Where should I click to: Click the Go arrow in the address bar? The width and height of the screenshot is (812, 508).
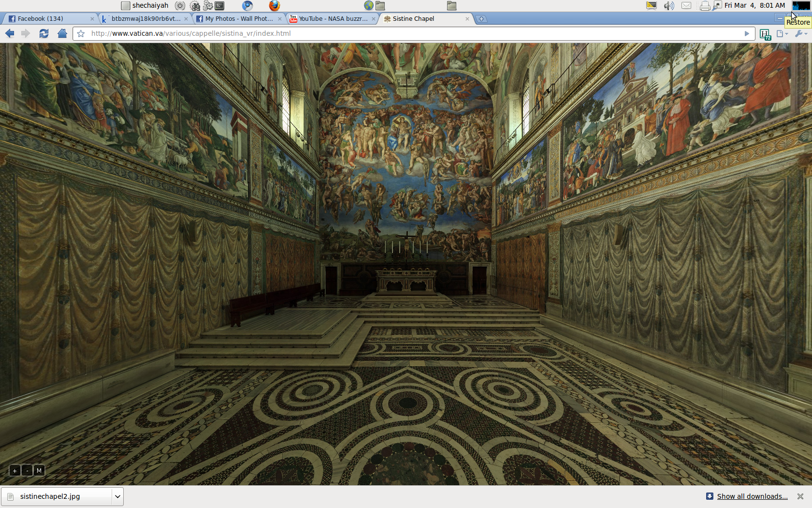tap(747, 33)
